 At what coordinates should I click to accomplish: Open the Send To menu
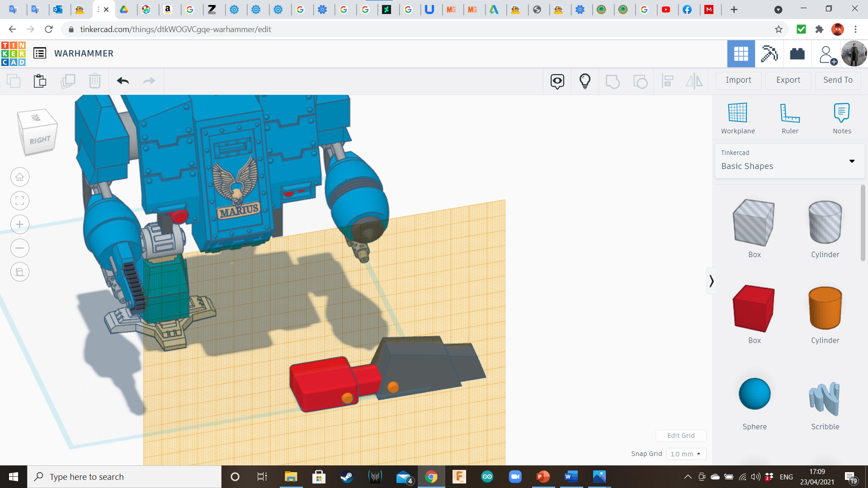click(x=838, y=80)
